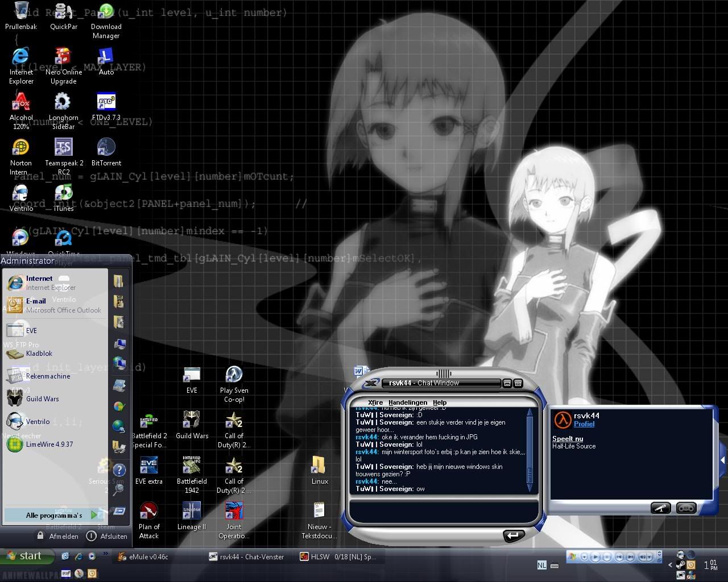Click the Profiel link for rsvk44
Viewport: 728px width, 582px height.
point(584,424)
